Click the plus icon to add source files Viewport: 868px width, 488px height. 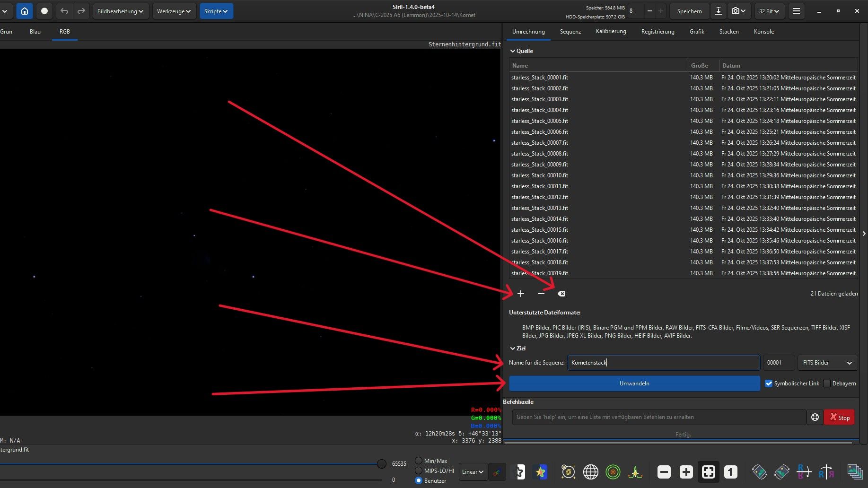click(521, 294)
